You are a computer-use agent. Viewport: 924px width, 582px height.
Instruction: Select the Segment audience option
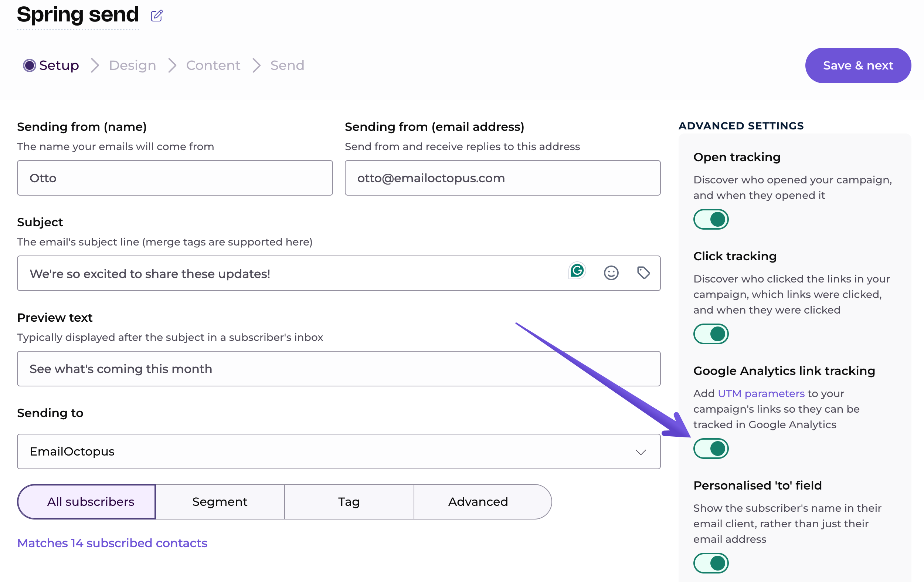(220, 502)
